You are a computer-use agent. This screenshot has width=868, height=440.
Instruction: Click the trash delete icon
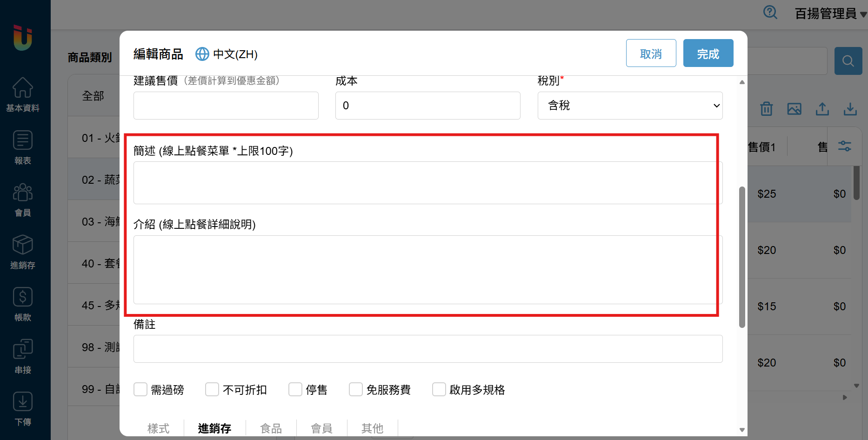click(766, 109)
